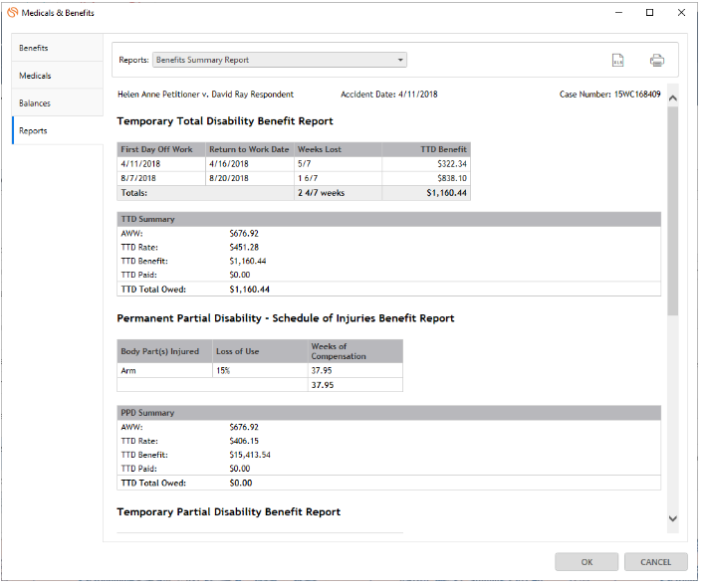706x588 pixels.
Task: Click the '1 6/7' weeks lost cell
Action: tap(338, 178)
